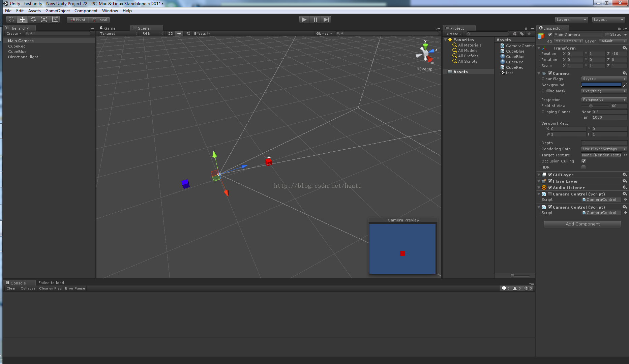The height and width of the screenshot is (364, 629).
Task: Click Save search star icon in Project
Action: tap(529, 34)
